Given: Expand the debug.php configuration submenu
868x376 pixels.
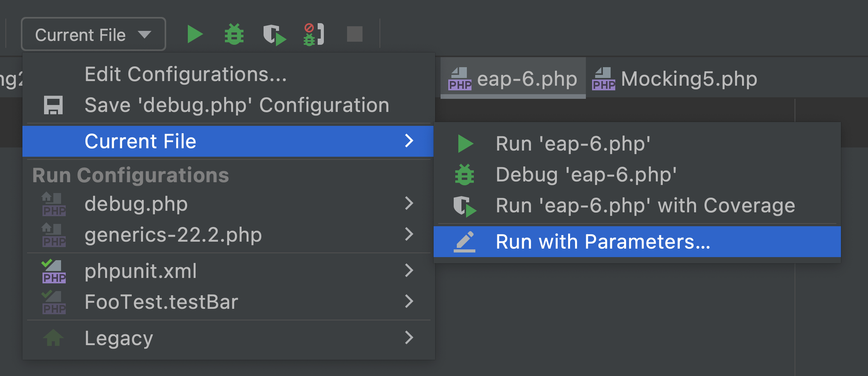Looking at the screenshot, I should tap(409, 203).
